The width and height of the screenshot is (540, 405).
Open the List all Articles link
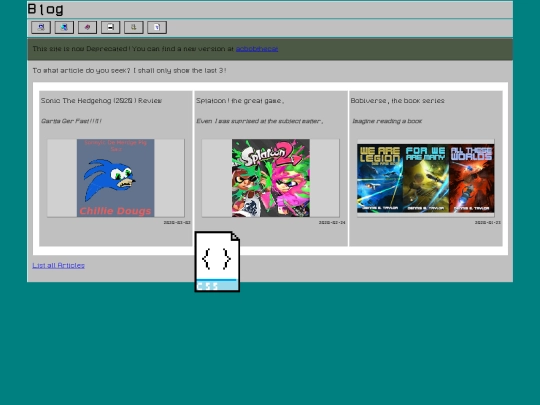click(x=59, y=265)
